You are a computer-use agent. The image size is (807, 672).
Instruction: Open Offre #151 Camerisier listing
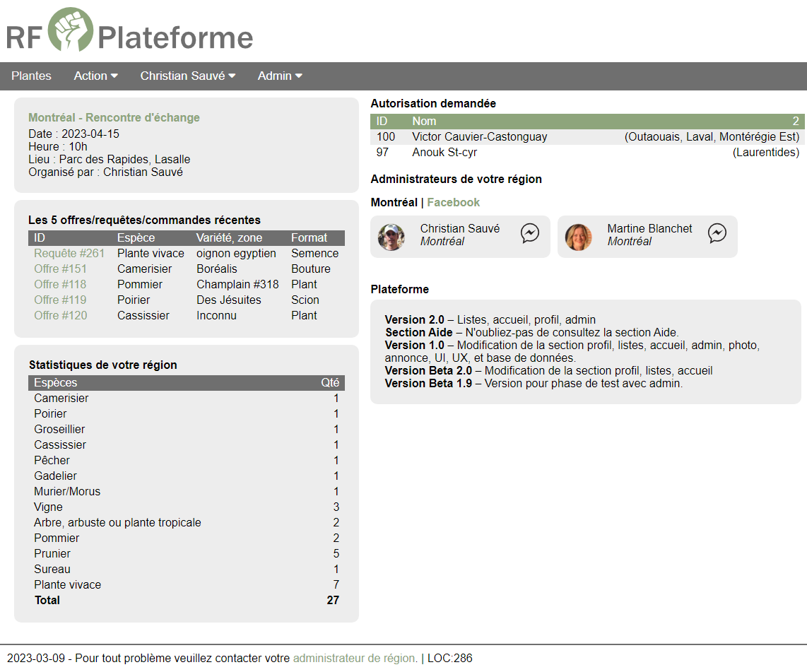pos(60,269)
